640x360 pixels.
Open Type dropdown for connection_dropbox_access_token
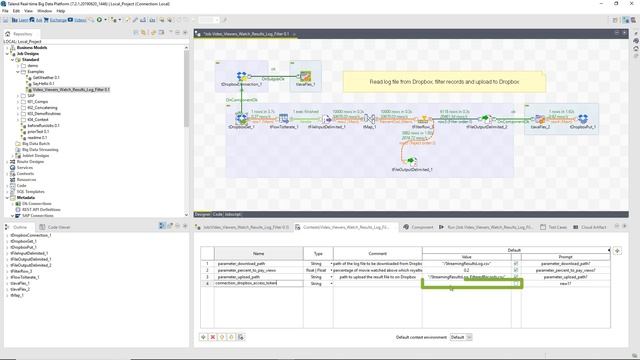(331, 283)
